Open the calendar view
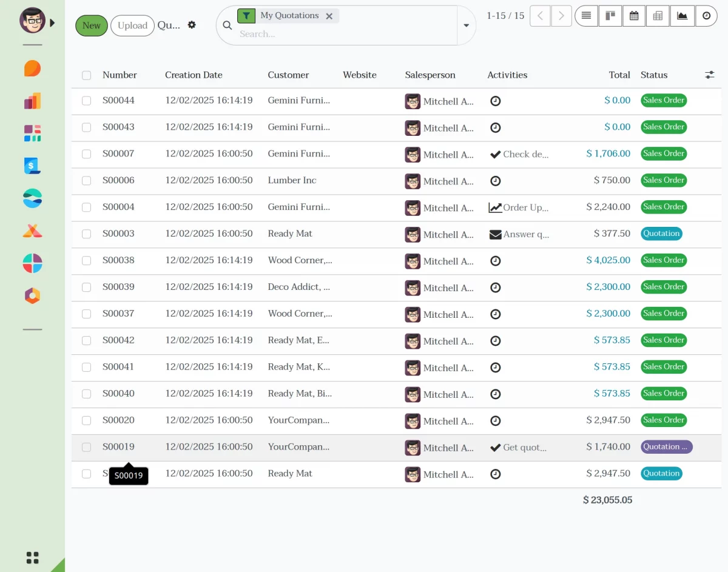Screen dimensions: 728x572 tap(634, 16)
